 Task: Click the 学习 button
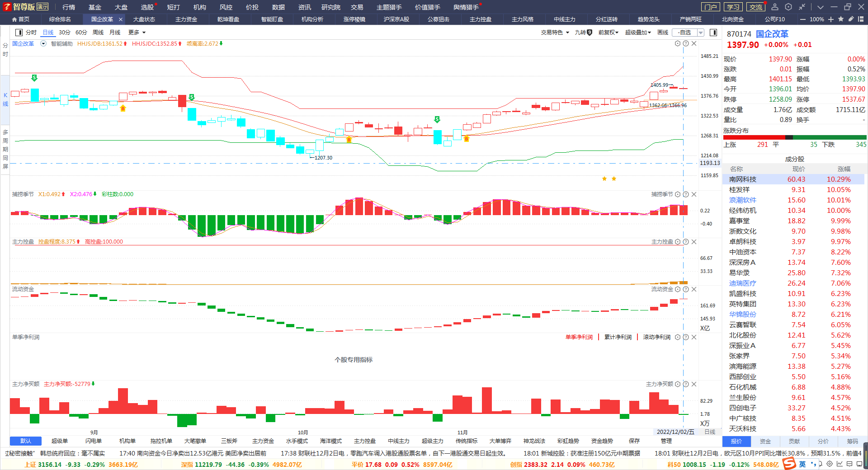point(733,7)
